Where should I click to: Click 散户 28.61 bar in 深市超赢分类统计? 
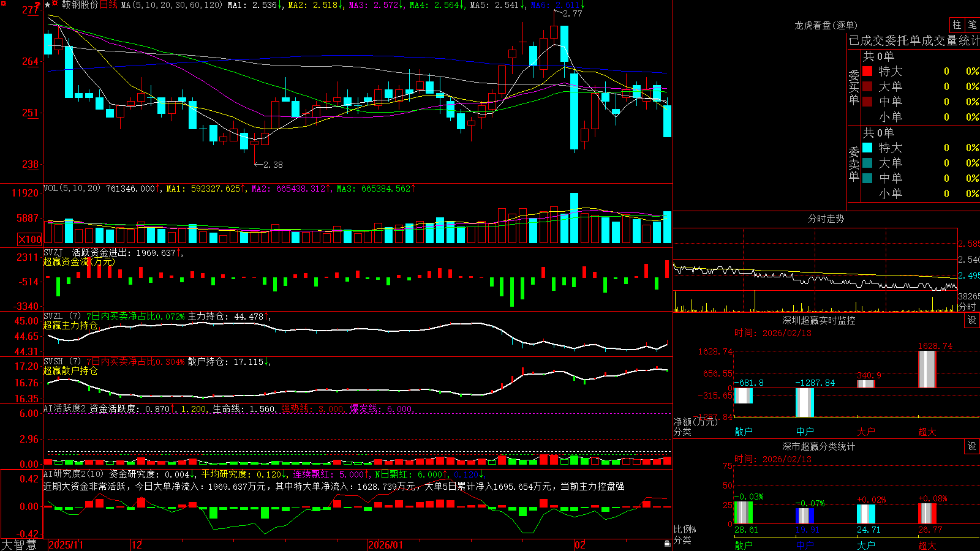[x=744, y=512]
